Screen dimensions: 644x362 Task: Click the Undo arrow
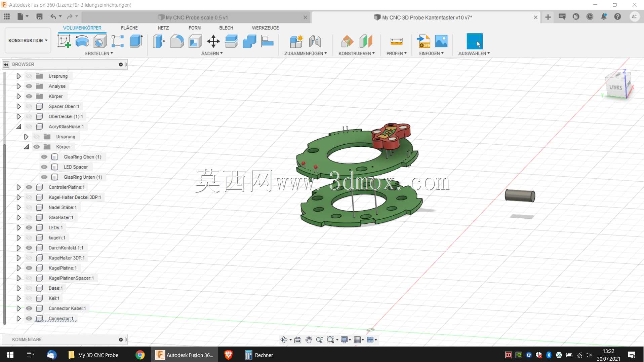coord(53,16)
